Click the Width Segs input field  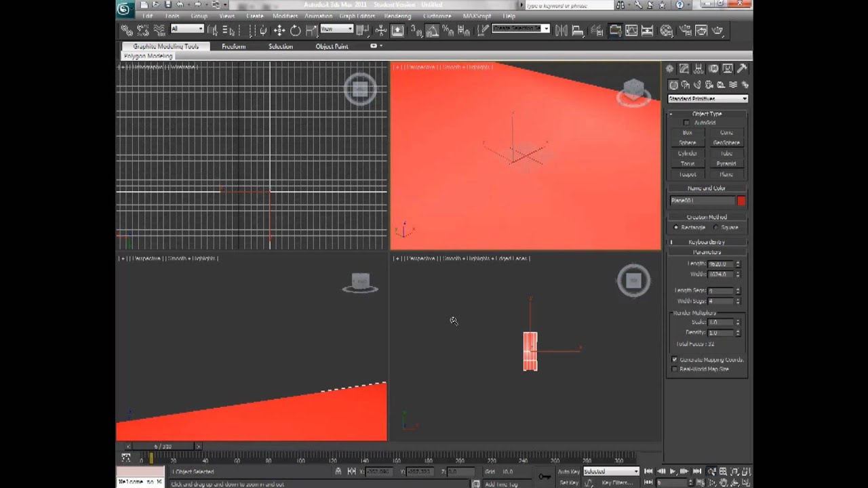pyautogui.click(x=721, y=301)
